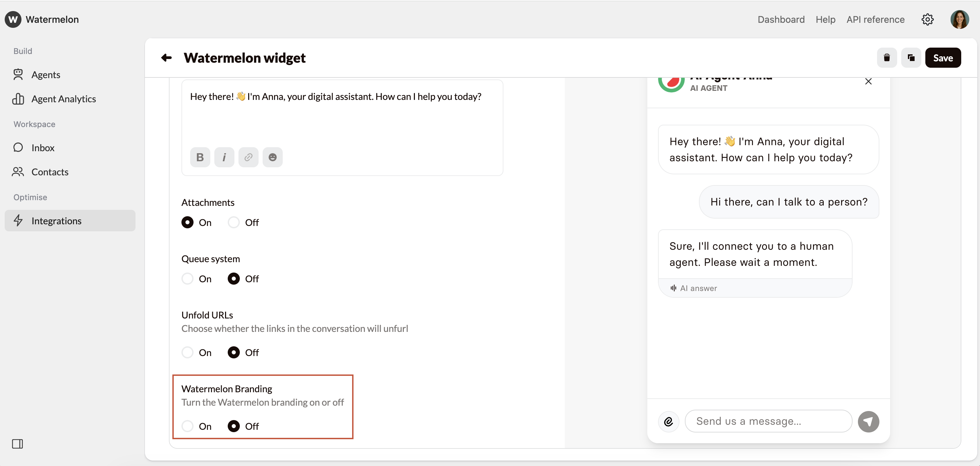The image size is (980, 466).
Task: Enable the Queue system On option
Action: (187, 279)
